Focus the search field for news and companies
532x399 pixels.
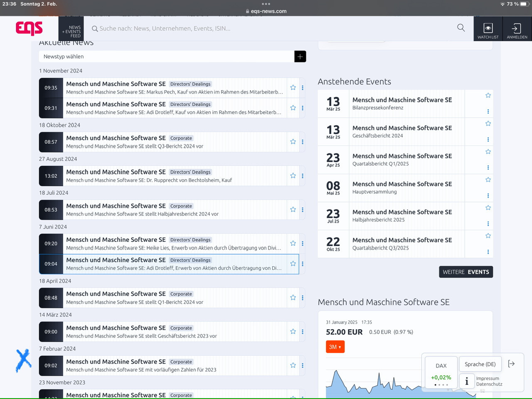click(270, 28)
